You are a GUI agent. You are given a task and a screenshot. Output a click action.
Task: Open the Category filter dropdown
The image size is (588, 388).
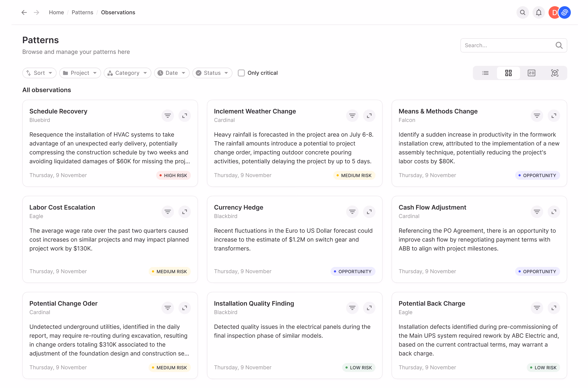click(127, 73)
